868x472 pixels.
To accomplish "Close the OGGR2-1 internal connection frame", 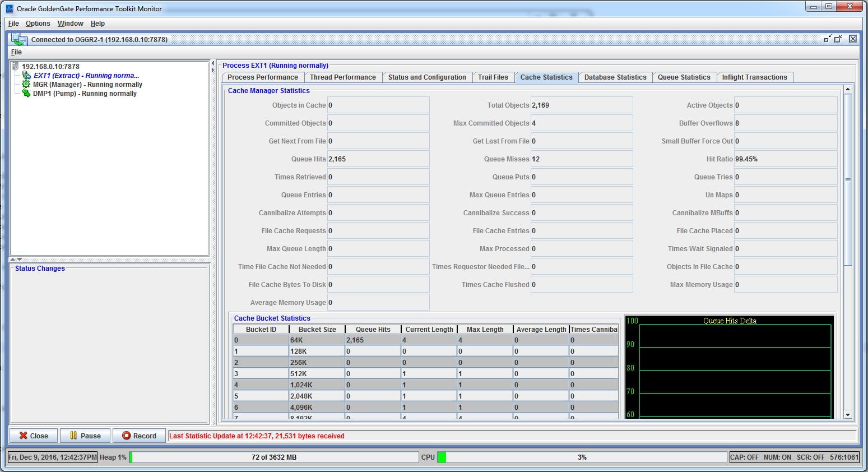I will point(852,39).
